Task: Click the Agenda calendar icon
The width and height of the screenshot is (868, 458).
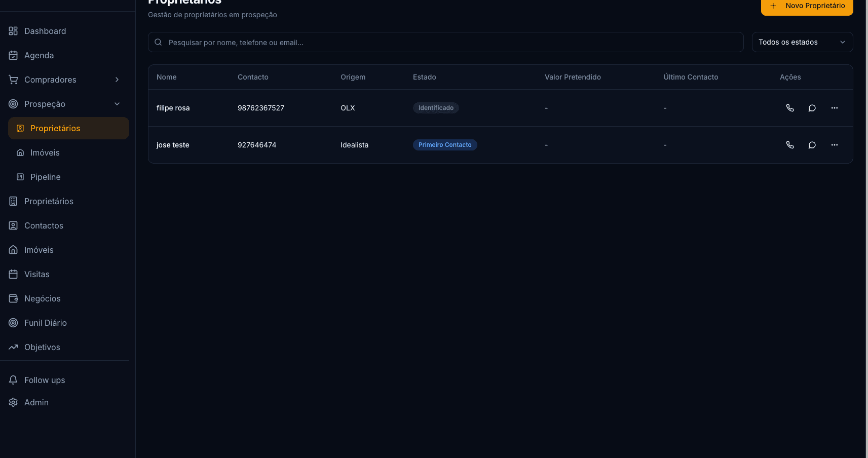Action: [13, 55]
